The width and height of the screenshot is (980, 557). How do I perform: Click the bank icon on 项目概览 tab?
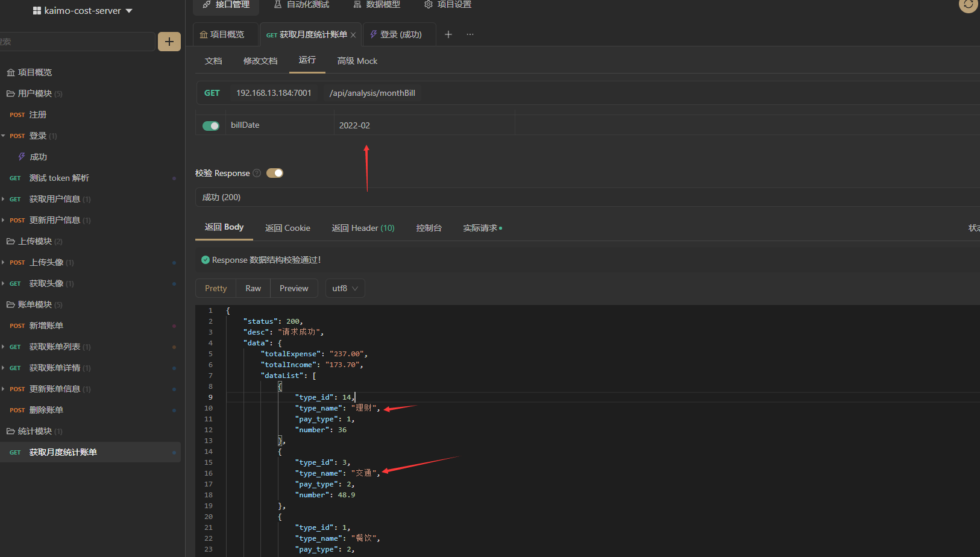(x=204, y=34)
